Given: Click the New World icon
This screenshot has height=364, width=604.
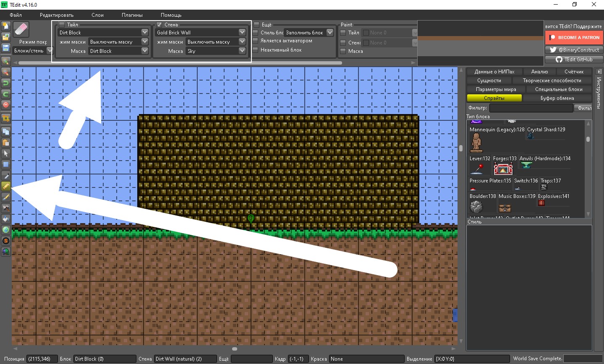Looking at the screenshot, I should coord(6,26).
